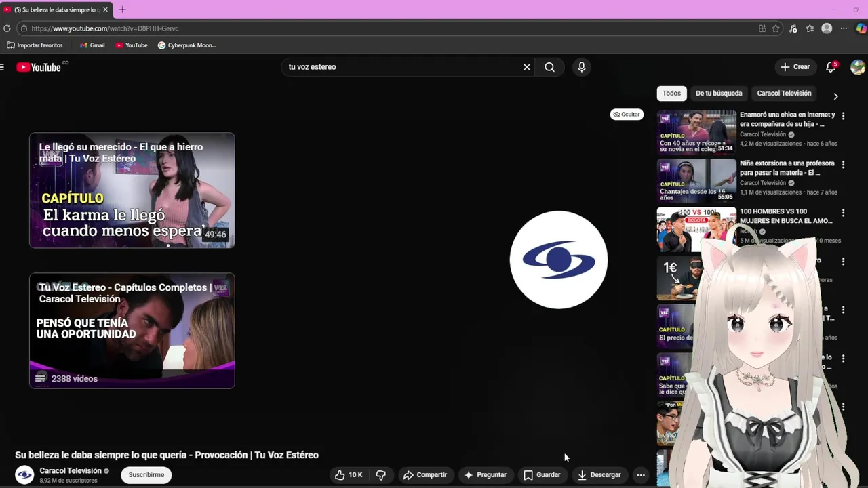Open Caracol Televisión channel avatar

tap(24, 475)
